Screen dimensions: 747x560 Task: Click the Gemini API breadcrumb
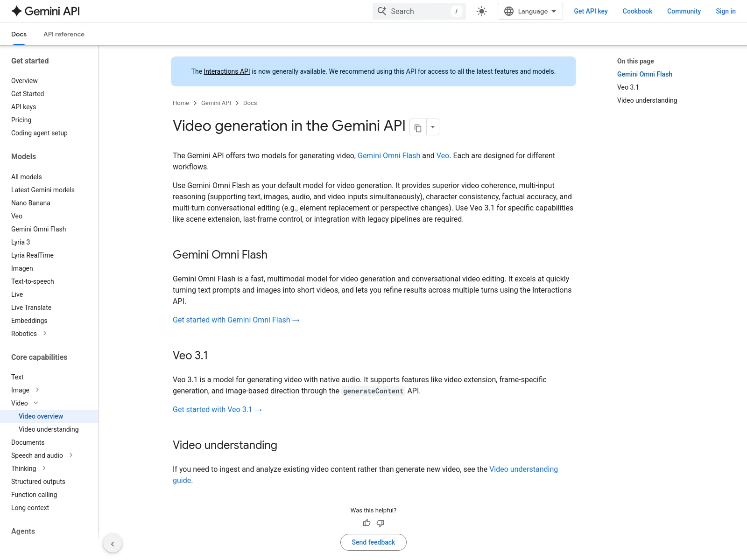pos(216,103)
